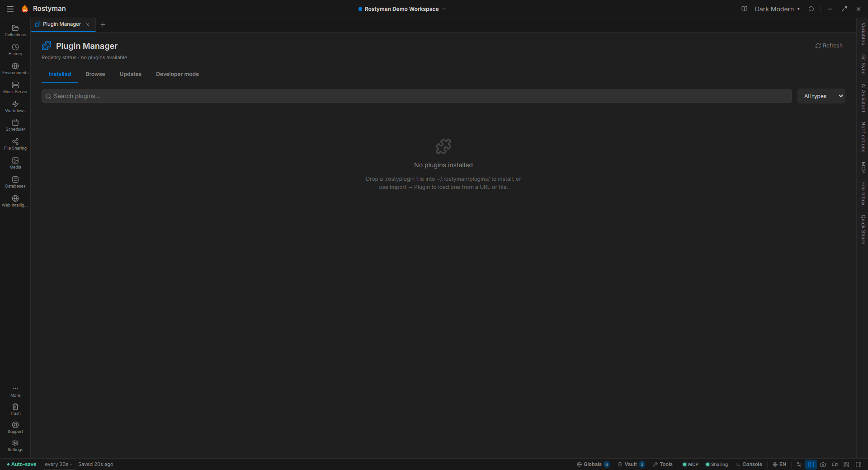Open the Quick Share side panel
The image size is (868, 470).
863,229
